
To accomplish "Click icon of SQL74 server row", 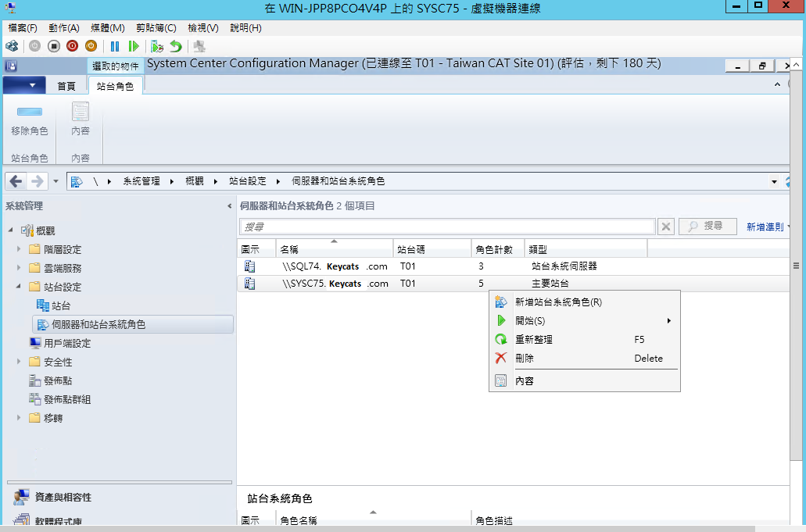I will click(250, 266).
